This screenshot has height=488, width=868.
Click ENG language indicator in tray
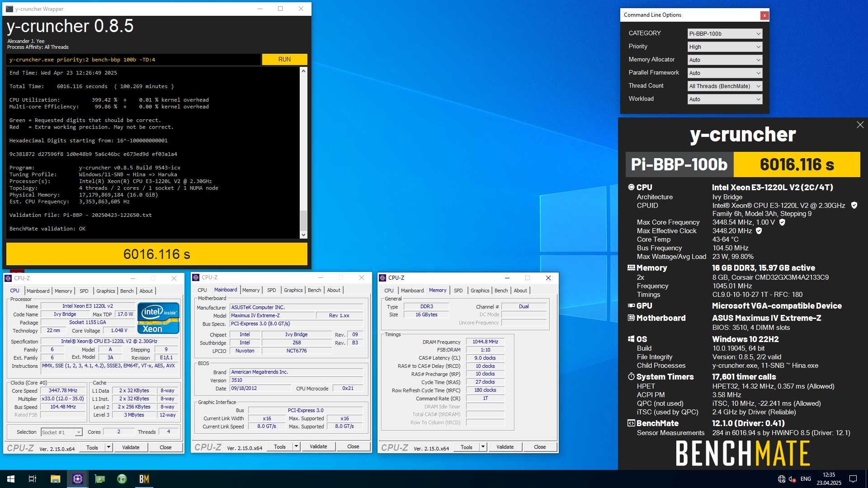(806, 479)
